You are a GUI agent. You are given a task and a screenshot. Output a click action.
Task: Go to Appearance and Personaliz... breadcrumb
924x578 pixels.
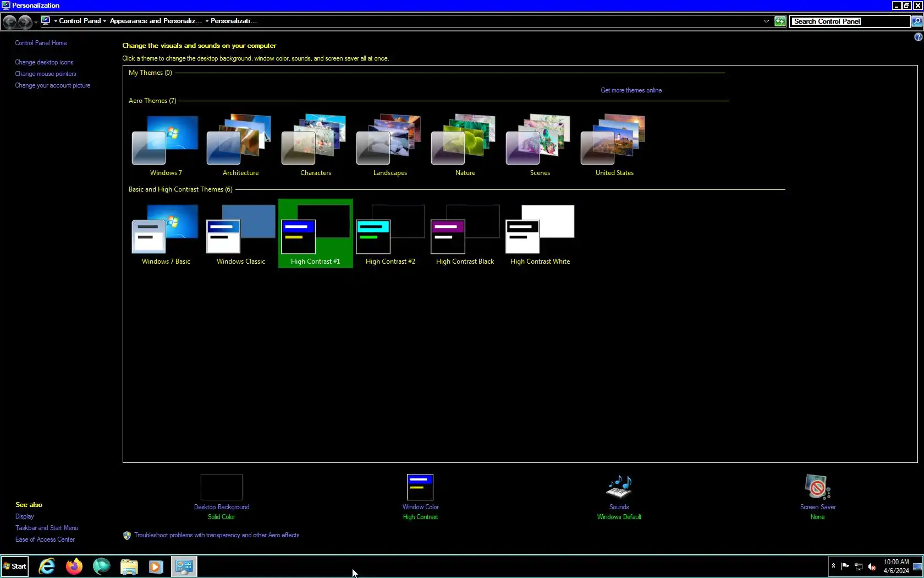[x=156, y=21]
